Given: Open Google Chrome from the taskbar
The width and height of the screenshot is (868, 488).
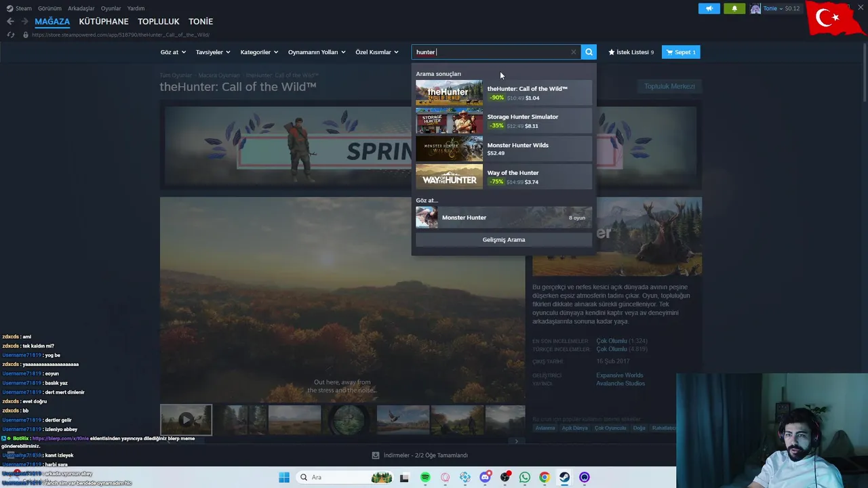Looking at the screenshot, I should (545, 477).
